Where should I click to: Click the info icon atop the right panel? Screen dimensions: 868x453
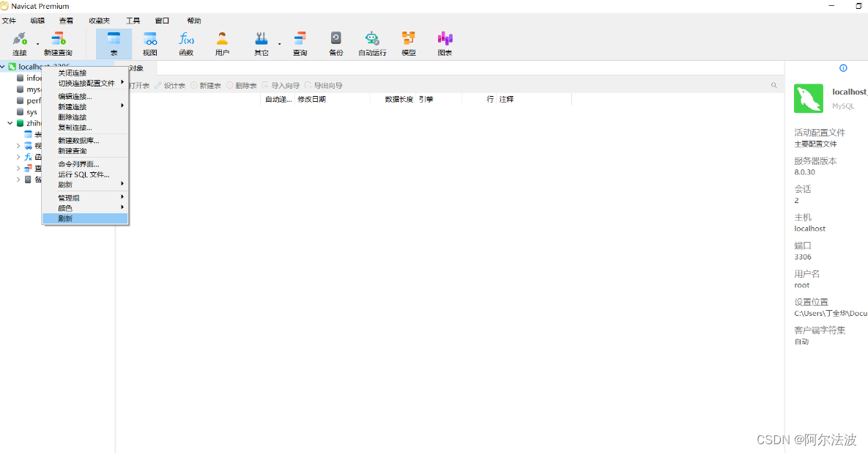843,68
